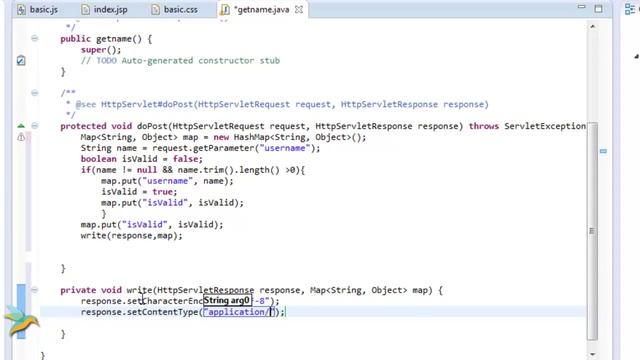Click the down arrow of vertical scrollbar
Viewport: 640px width, 360px height.
tap(593, 354)
